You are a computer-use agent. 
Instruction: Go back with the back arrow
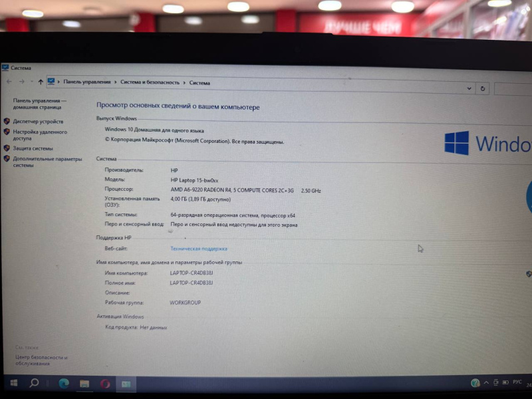(9, 81)
